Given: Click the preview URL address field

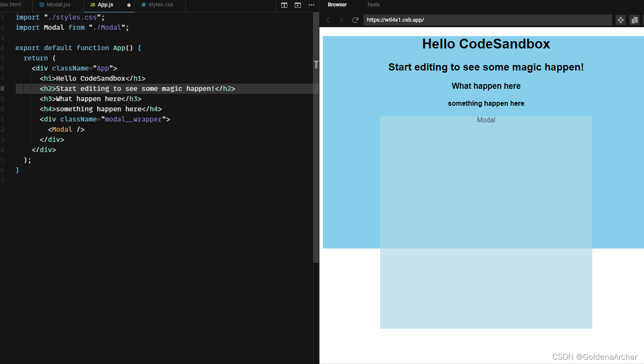Looking at the screenshot, I should point(487,20).
